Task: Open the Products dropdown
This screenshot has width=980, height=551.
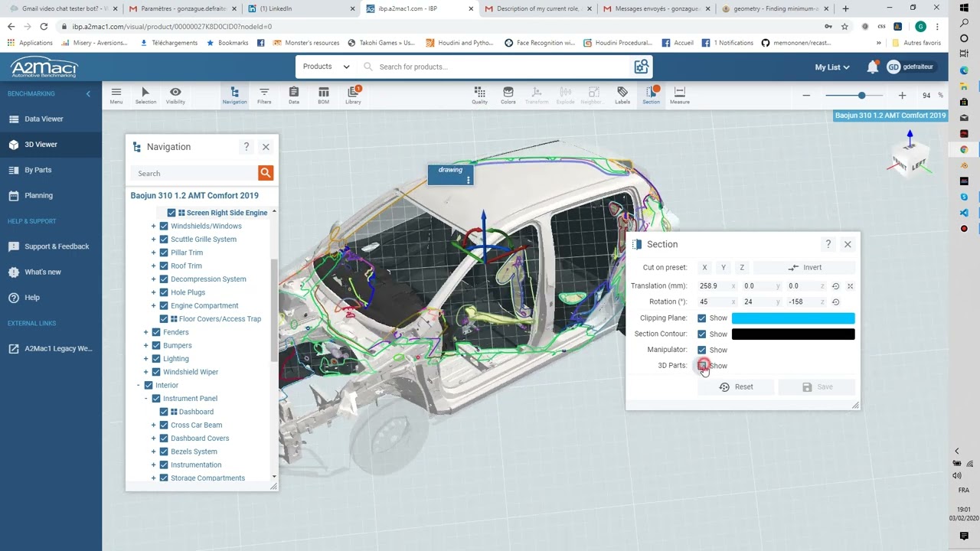Action: click(326, 67)
